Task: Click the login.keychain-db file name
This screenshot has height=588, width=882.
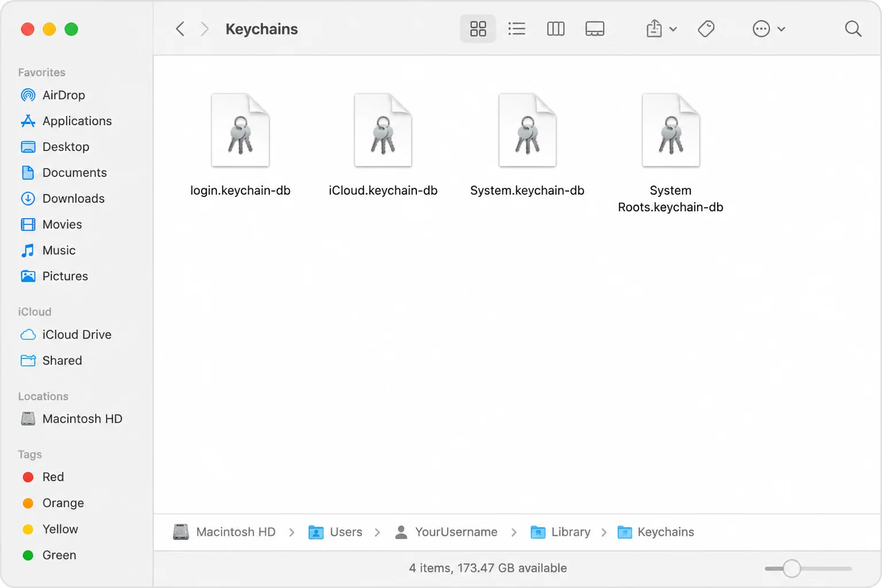Action: coord(241,191)
